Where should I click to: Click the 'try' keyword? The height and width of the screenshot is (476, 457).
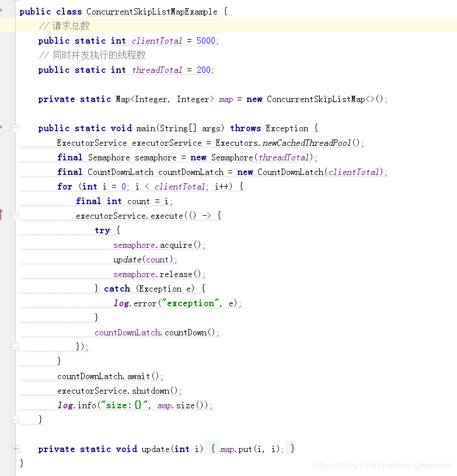102,231
